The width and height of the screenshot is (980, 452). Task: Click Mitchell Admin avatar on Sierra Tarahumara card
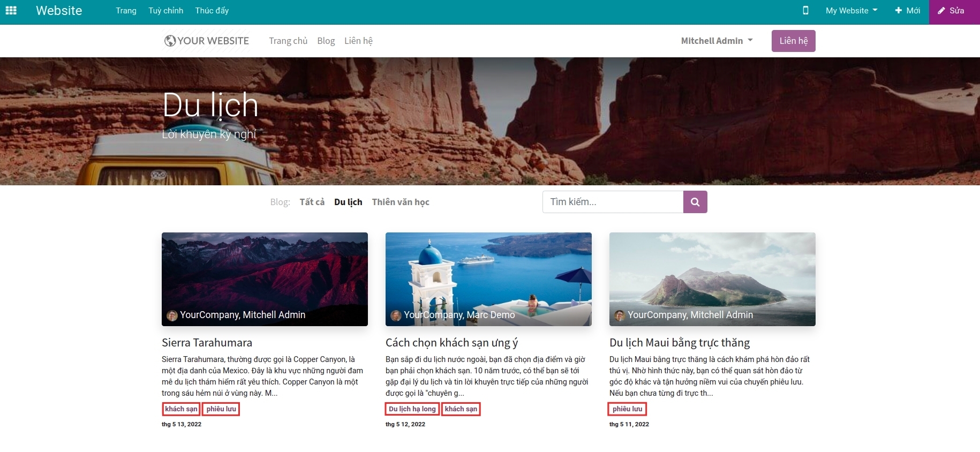172,315
